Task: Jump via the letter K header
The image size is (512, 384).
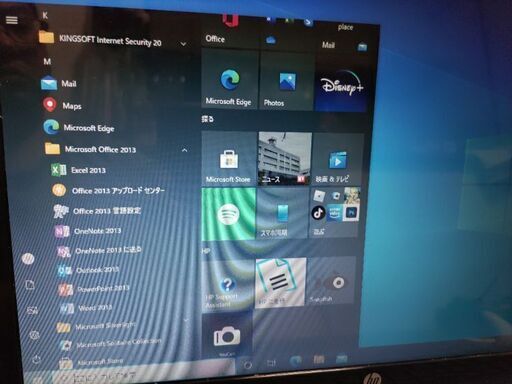Action: (x=45, y=15)
